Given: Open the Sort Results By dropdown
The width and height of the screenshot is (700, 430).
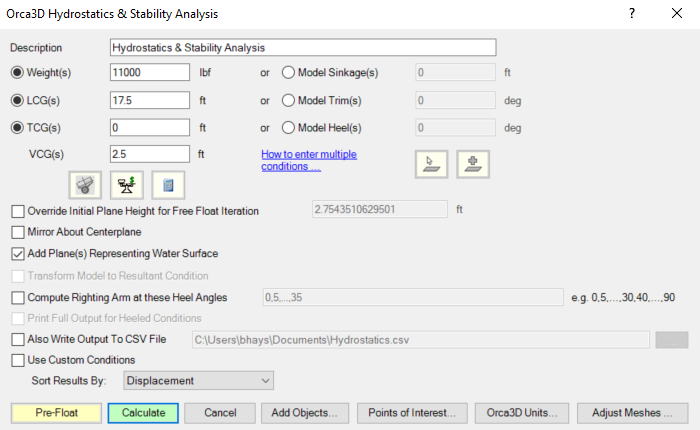Looking at the screenshot, I should (x=198, y=380).
